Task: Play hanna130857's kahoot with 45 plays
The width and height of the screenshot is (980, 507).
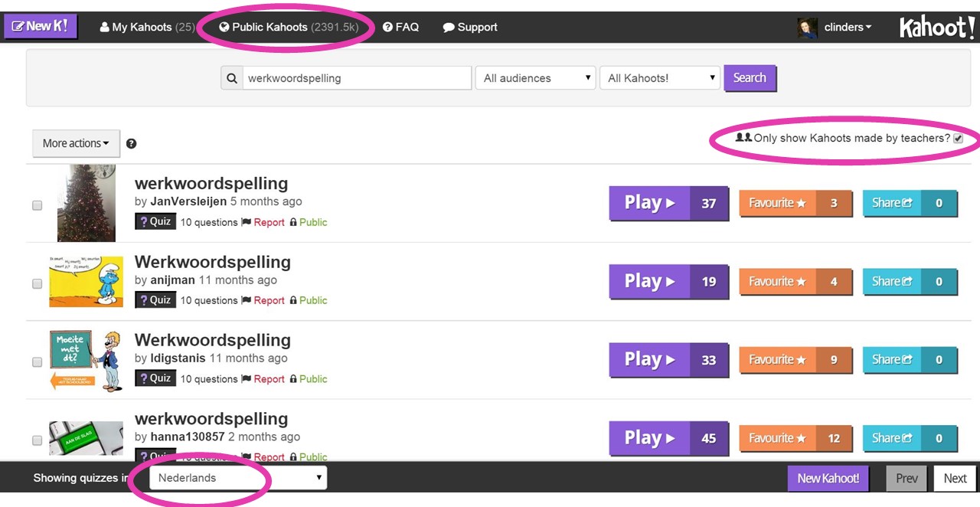Action: [x=668, y=438]
